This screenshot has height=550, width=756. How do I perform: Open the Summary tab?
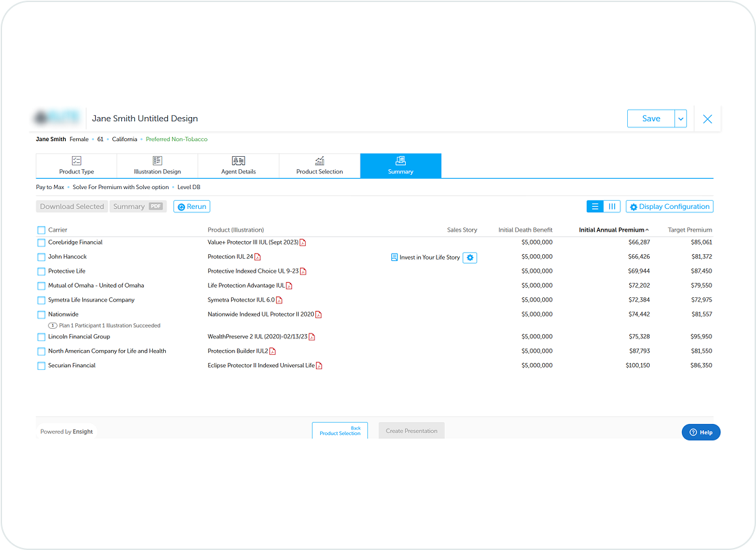point(401,166)
